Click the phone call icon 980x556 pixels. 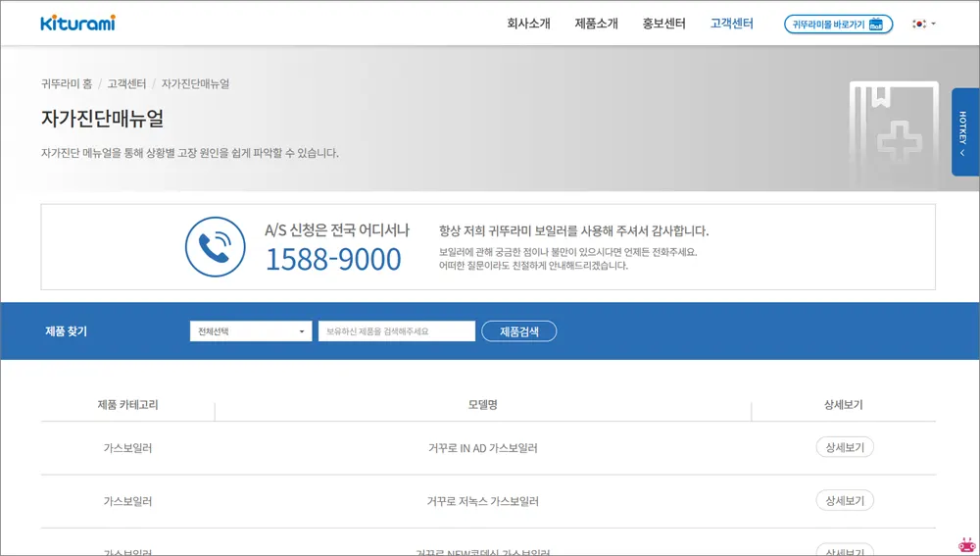click(x=215, y=246)
